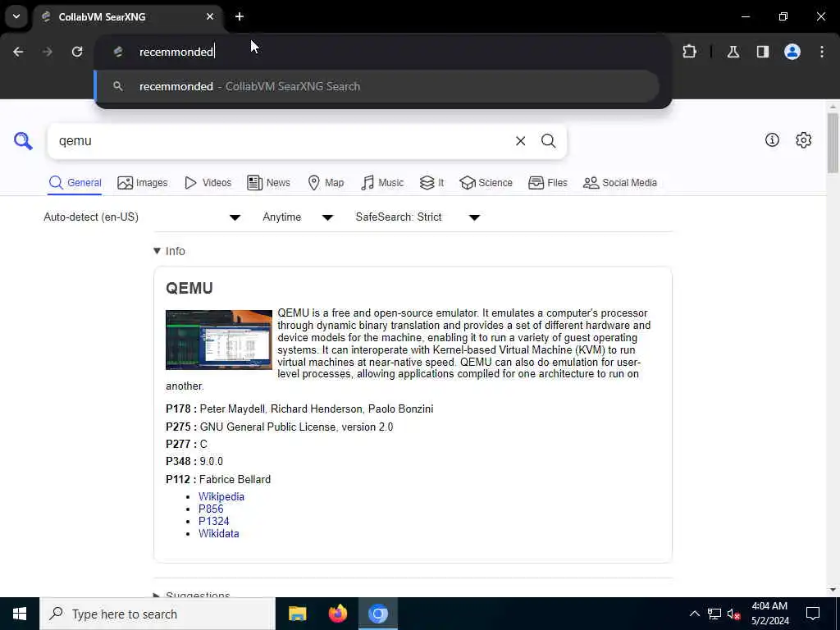Screen dimensions: 840x630
Task: Click the SearXNG magnifier logo
Action: pyautogui.click(x=23, y=141)
